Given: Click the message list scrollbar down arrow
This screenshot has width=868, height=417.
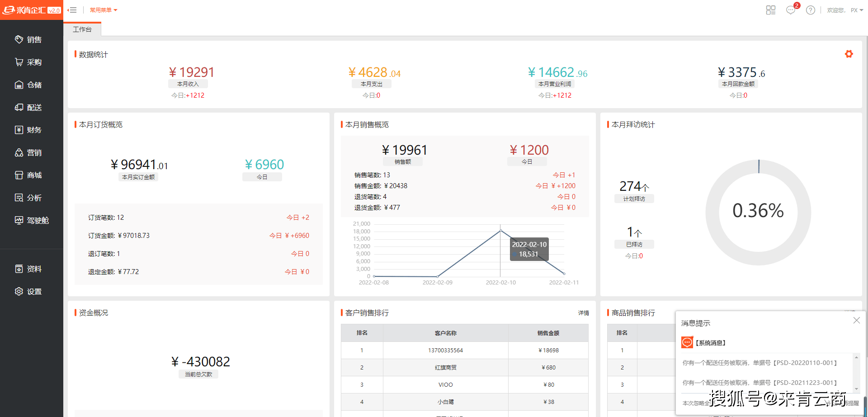Looking at the screenshot, I should 856,389.
